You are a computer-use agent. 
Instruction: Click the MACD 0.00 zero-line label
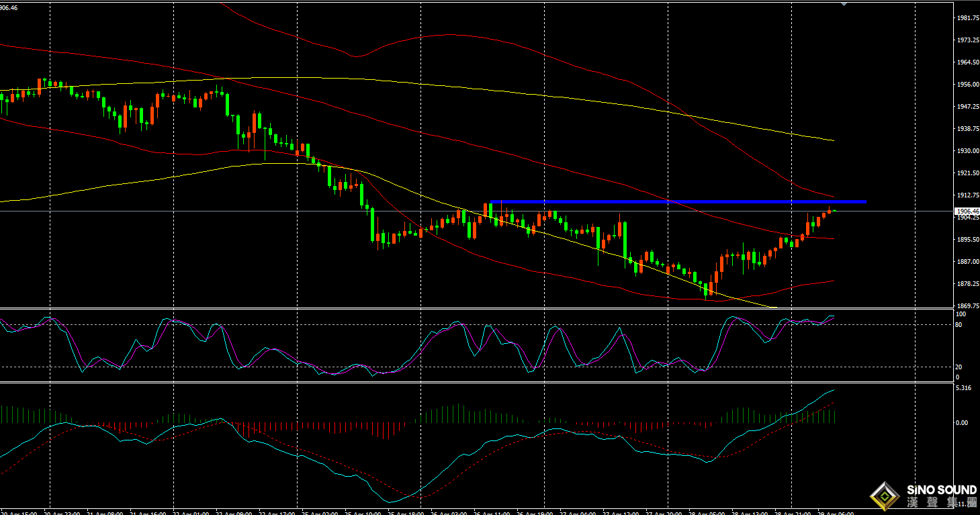(x=962, y=423)
